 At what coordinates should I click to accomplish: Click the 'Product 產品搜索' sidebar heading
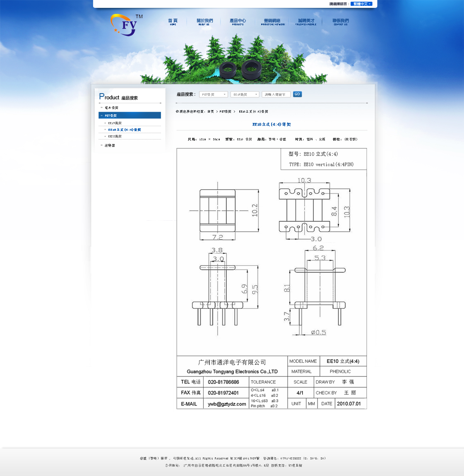(118, 97)
